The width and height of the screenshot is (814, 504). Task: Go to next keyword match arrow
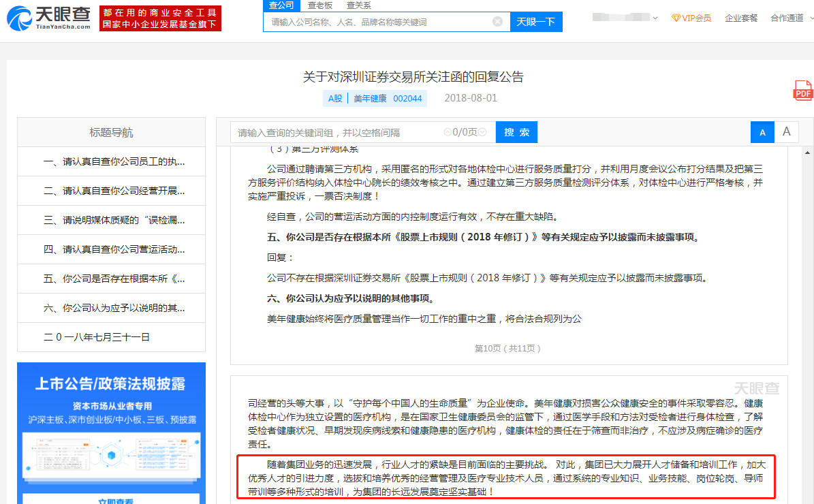[482, 132]
